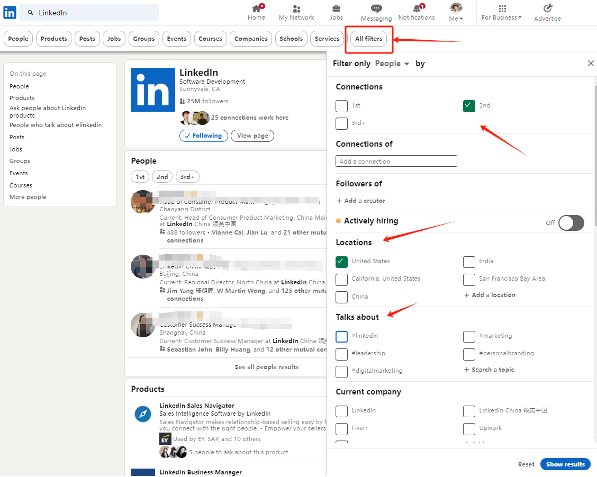Change the 'Filter only People' dropdown
The height and width of the screenshot is (477, 597).
click(392, 64)
